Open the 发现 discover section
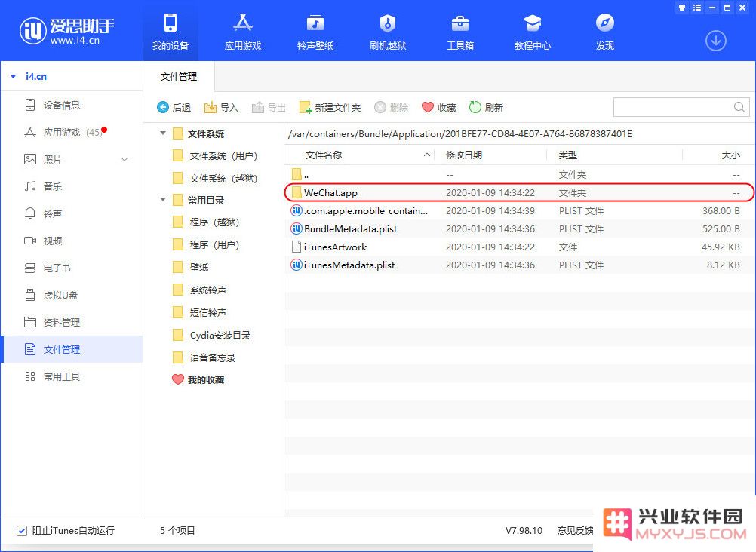The width and height of the screenshot is (756, 552). pos(604,32)
